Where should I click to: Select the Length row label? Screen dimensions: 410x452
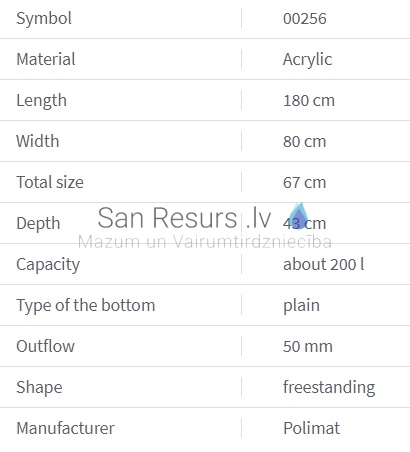pyautogui.click(x=41, y=101)
